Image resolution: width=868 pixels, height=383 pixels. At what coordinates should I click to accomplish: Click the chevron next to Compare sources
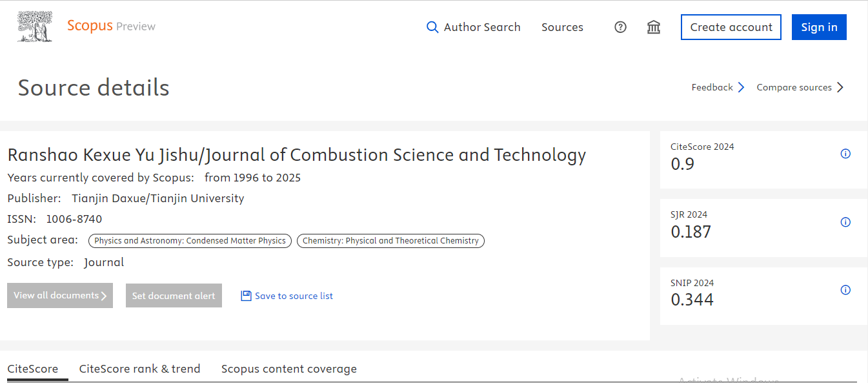tap(840, 87)
